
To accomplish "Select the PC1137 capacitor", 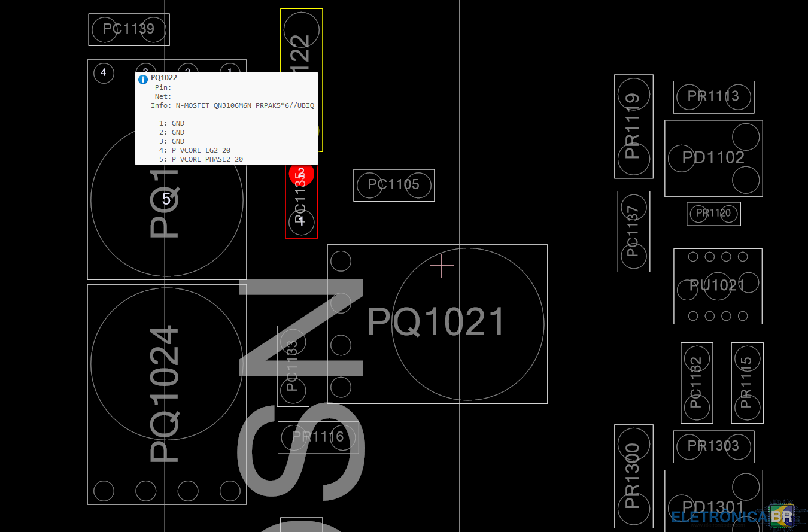I will (x=633, y=232).
